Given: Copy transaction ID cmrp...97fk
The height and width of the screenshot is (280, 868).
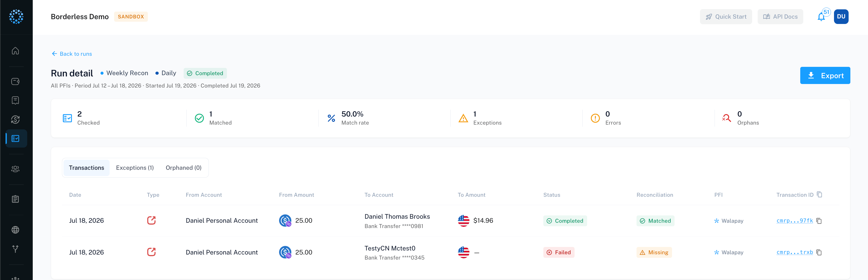Looking at the screenshot, I should 819,221.
